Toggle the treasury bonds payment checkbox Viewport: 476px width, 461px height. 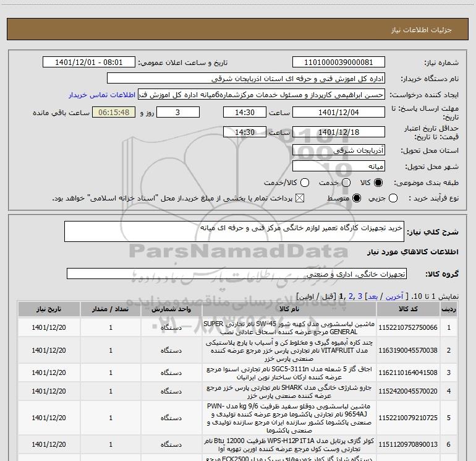[x=300, y=199]
